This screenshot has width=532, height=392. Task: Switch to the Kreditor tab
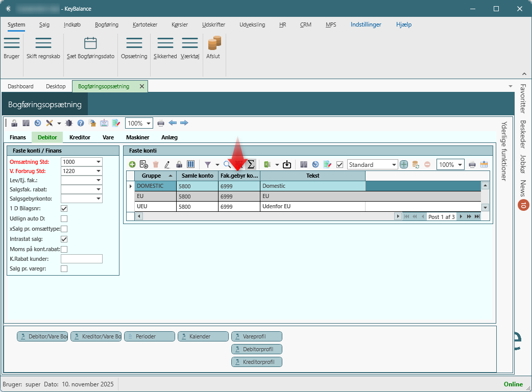click(x=80, y=137)
